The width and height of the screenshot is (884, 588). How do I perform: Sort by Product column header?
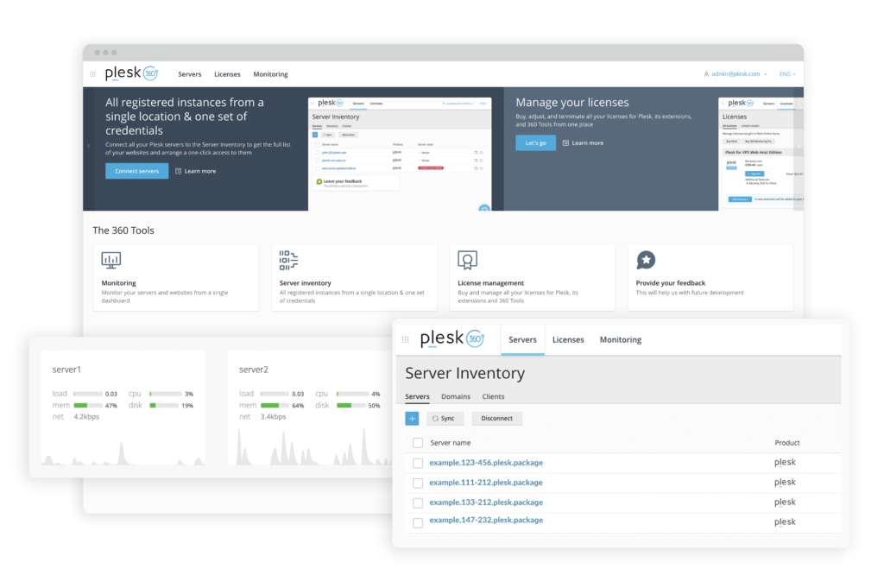coord(787,443)
